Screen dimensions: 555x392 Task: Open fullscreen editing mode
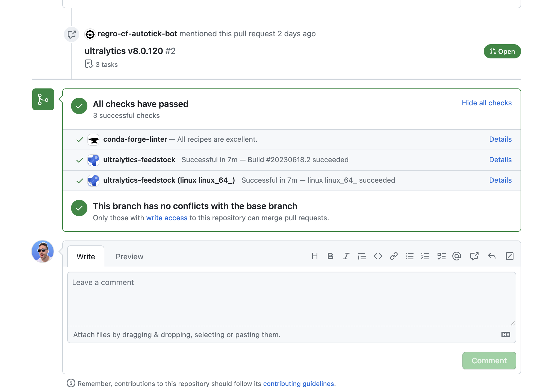(x=509, y=256)
